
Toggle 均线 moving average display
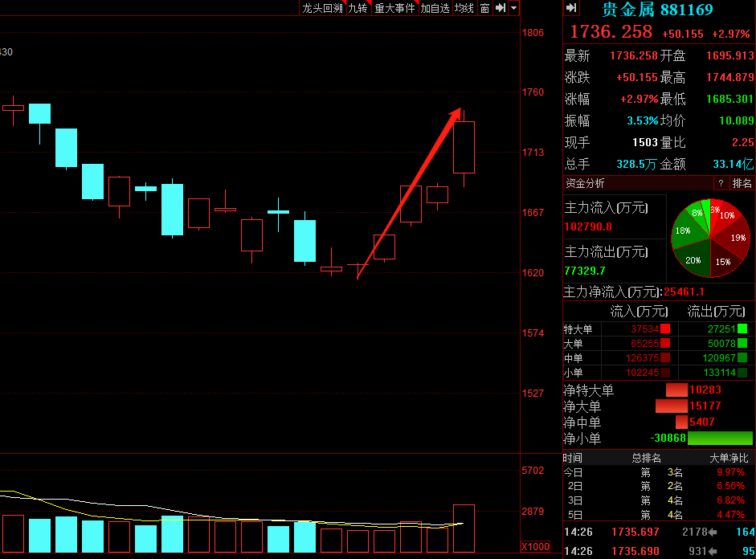(464, 8)
